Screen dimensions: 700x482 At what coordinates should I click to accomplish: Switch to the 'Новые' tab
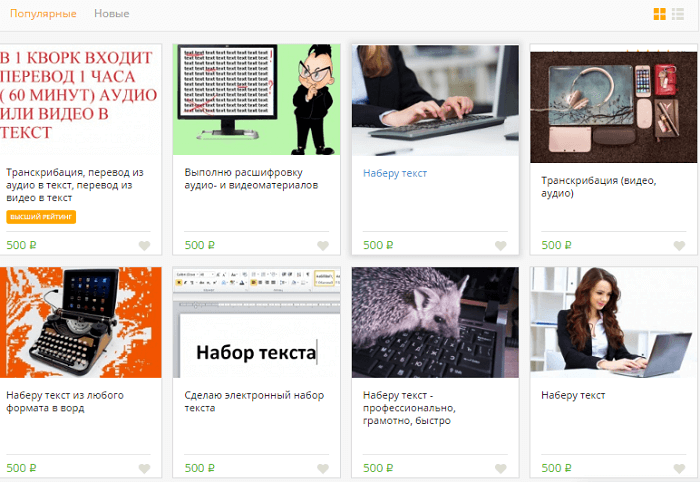pos(112,14)
